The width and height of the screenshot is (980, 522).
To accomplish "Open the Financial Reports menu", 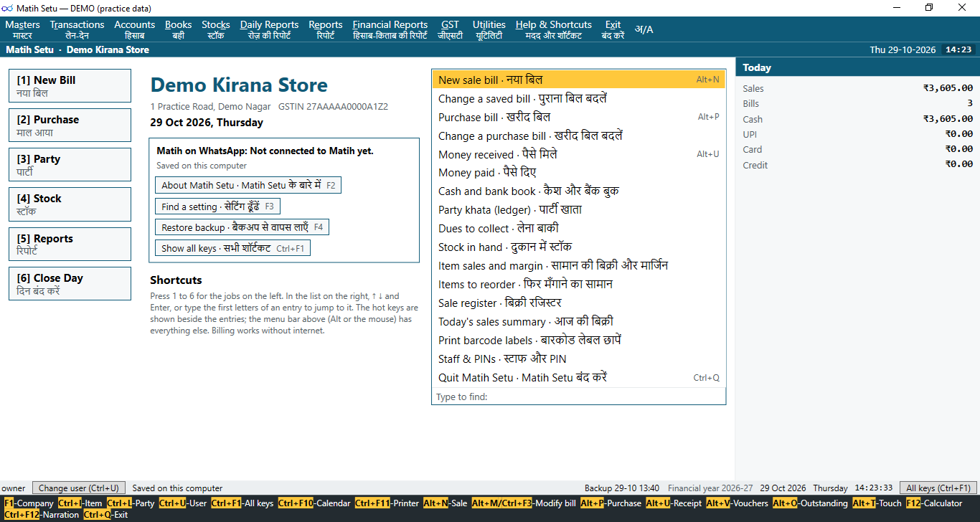I will (x=390, y=29).
